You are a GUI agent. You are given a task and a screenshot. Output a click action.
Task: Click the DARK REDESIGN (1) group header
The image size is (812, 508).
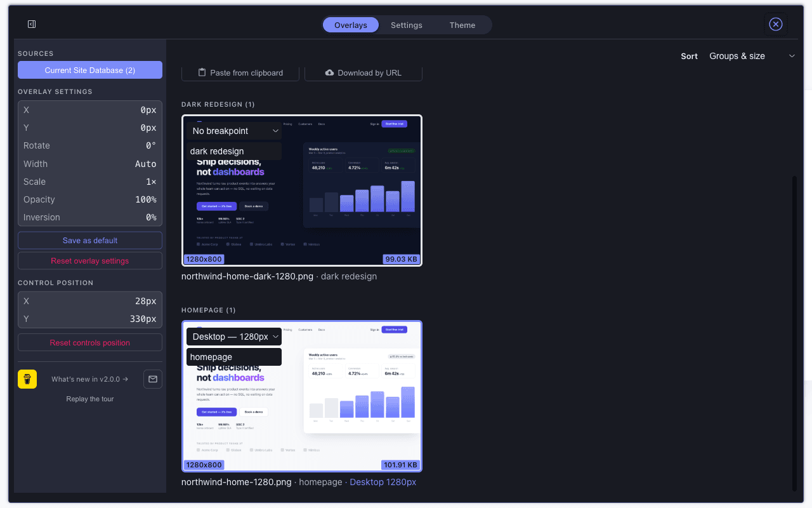click(x=218, y=104)
